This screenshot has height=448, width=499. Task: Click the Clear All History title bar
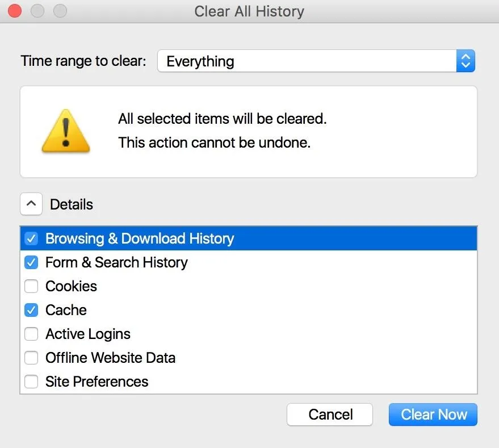coord(249,11)
